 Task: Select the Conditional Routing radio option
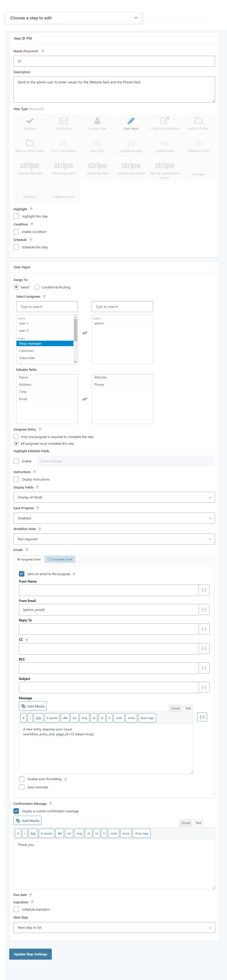(37, 287)
